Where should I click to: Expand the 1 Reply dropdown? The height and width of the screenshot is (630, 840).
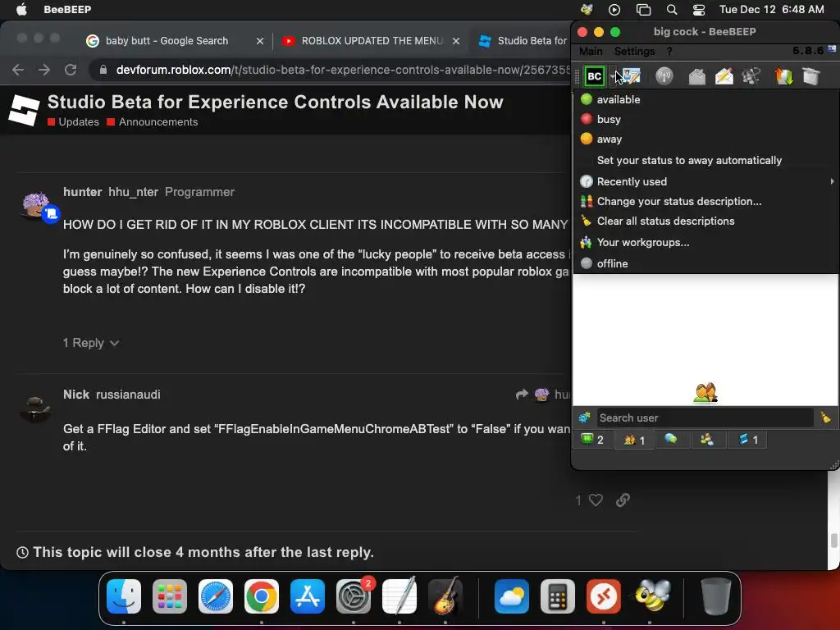[91, 343]
